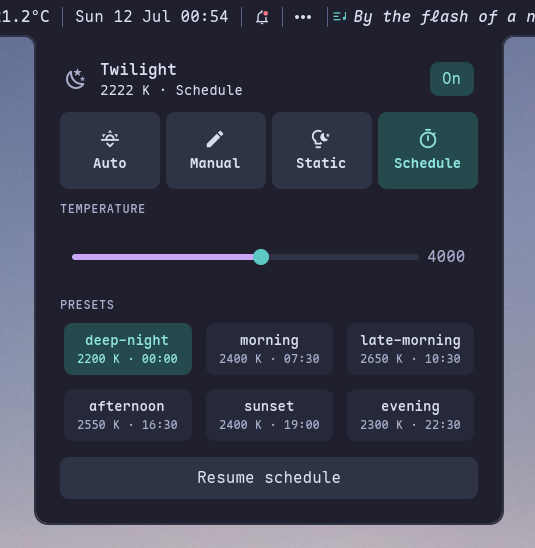Toggle the Twilight On switch

point(452,79)
